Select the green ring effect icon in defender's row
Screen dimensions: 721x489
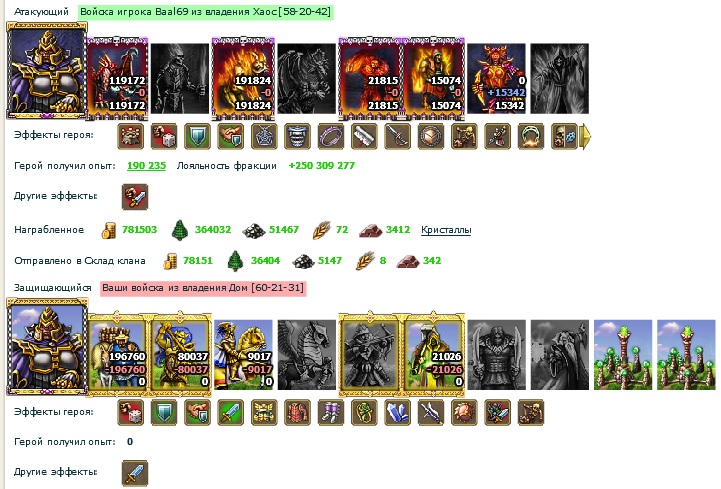coord(364,412)
